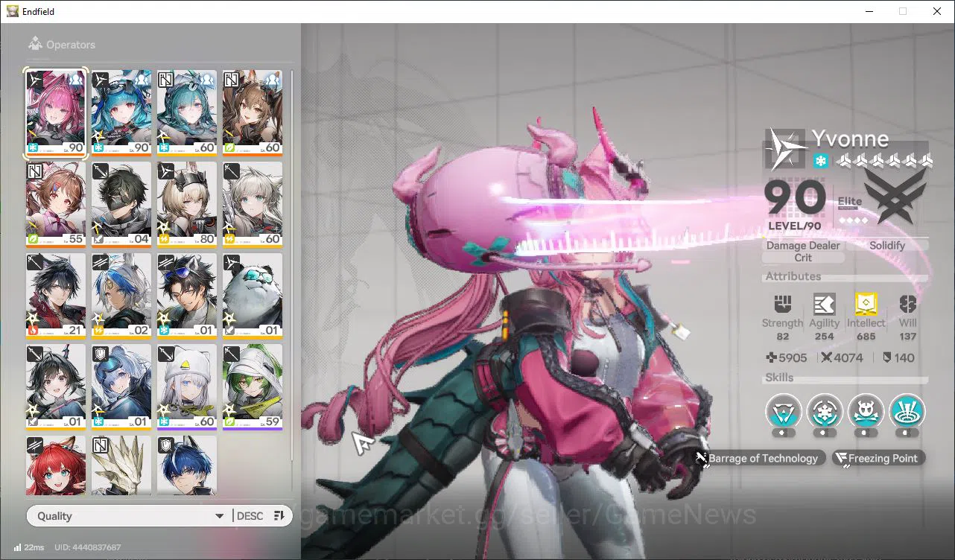Click the Attributes section heading
955x560 pixels.
[793, 276]
